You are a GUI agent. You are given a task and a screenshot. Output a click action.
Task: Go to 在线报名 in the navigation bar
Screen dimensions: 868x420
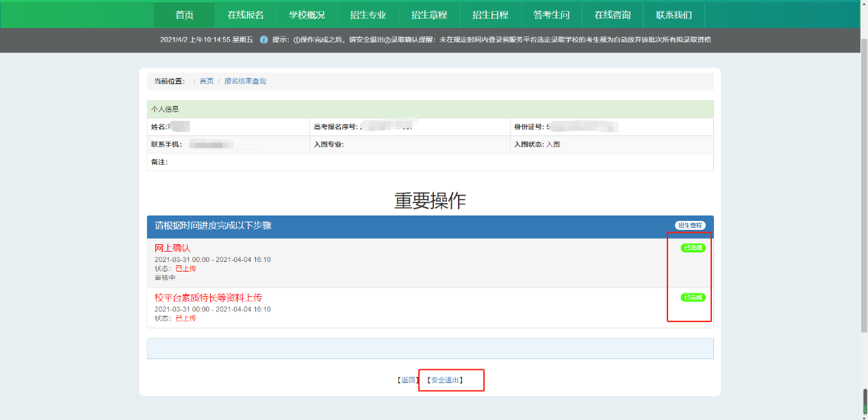tap(246, 15)
